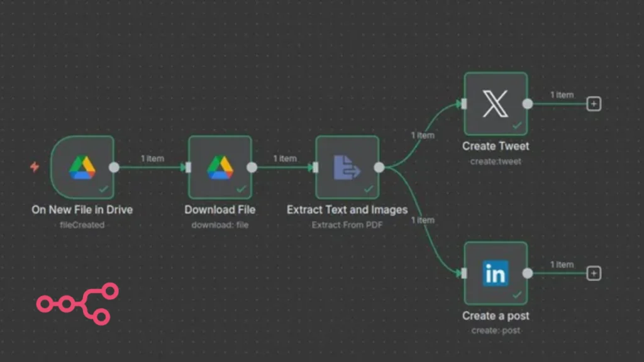Click the LinkedIn 'in' logo on the post node
Viewport: 644px width, 362px height.
[495, 273]
